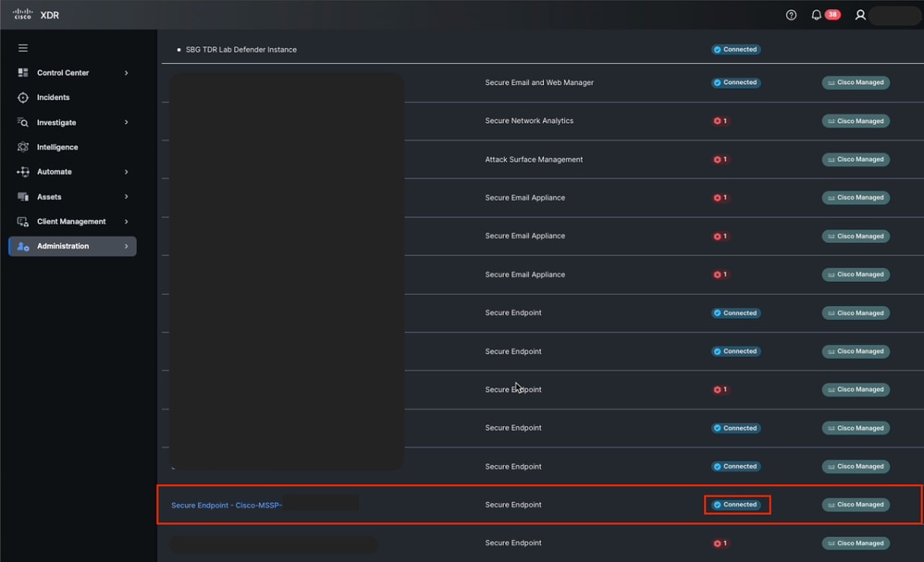Screen dimensions: 924x562
Task: Open the help question mark icon
Action: (x=791, y=15)
